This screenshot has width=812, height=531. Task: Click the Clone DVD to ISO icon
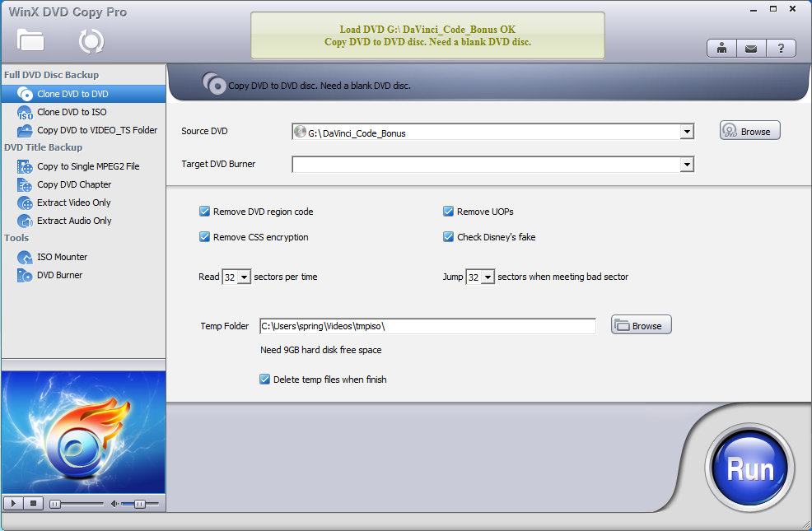[x=25, y=112]
